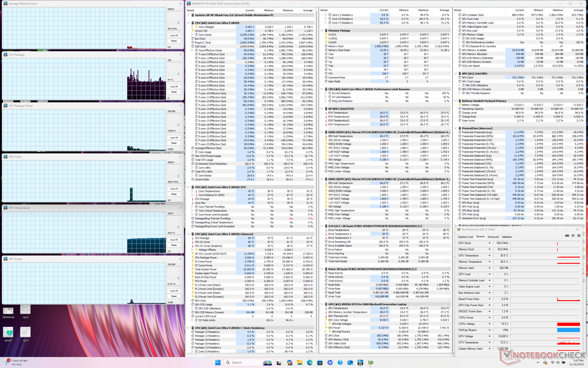Select light blue circle option in GPU Clock graph
This screenshot has height=368, width=588.
point(174,176)
